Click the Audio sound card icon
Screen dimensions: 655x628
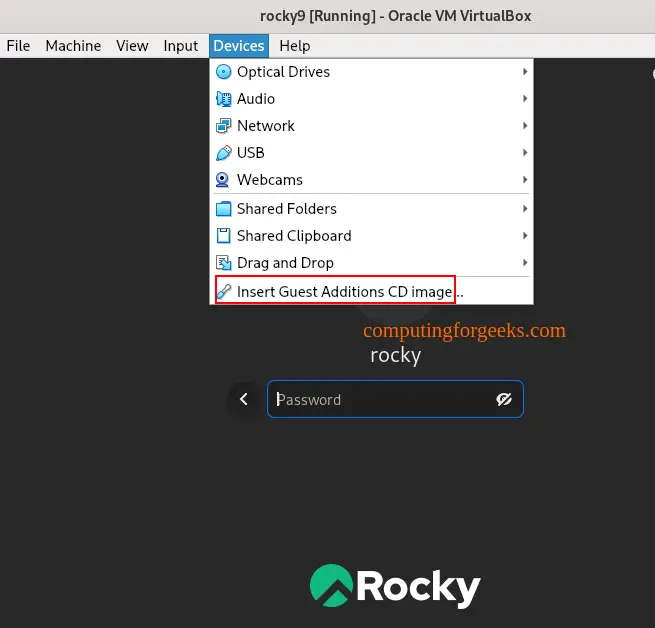pyautogui.click(x=223, y=99)
